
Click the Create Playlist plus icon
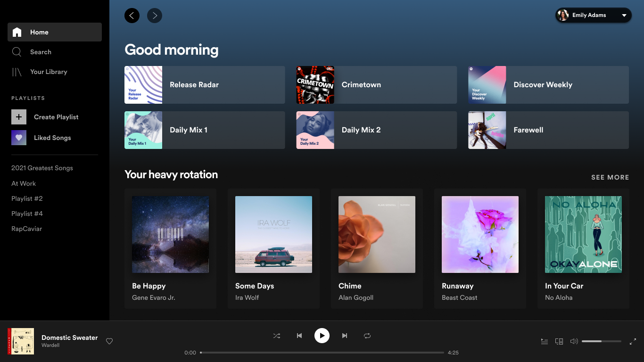click(x=19, y=116)
